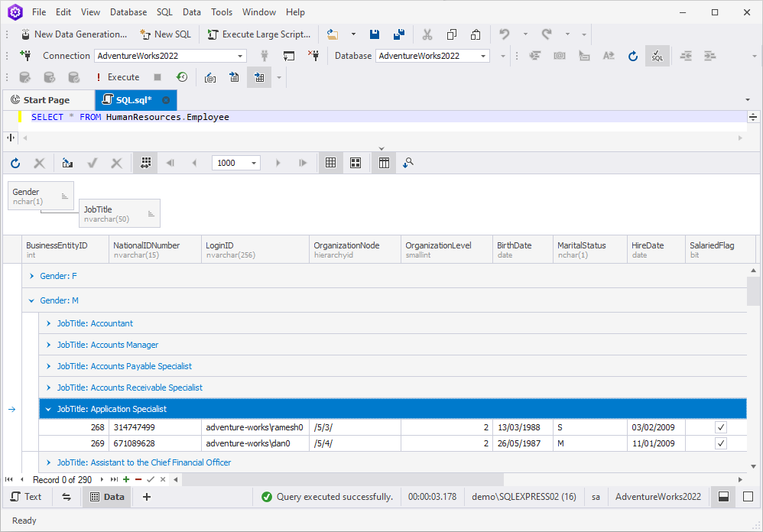The height and width of the screenshot is (532, 763).
Task: Sort by BusinessEntityID column header
Action: (65, 249)
